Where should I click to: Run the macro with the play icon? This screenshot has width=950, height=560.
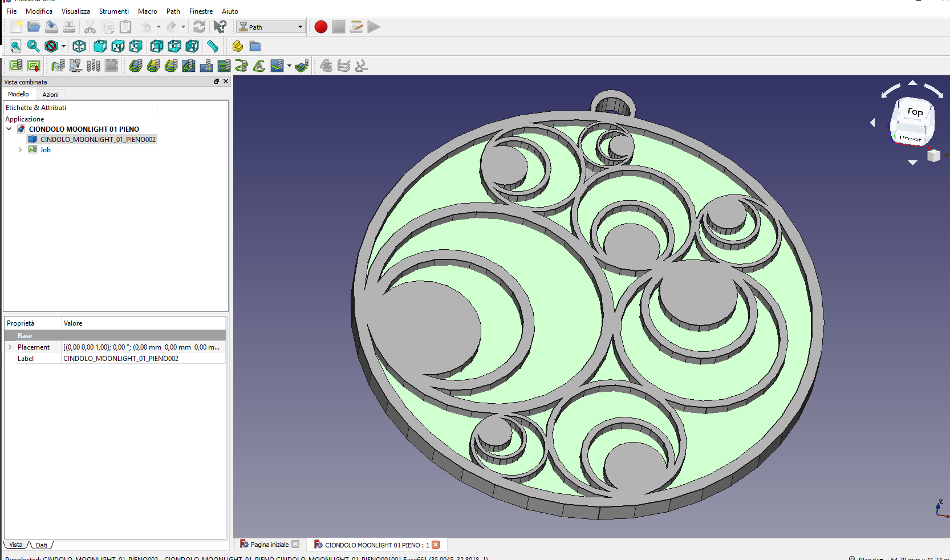click(374, 27)
